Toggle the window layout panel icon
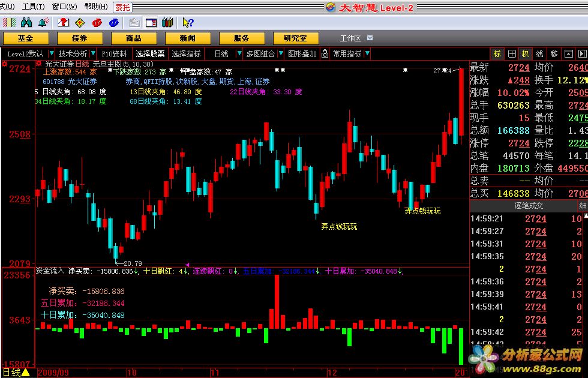 (x=151, y=23)
